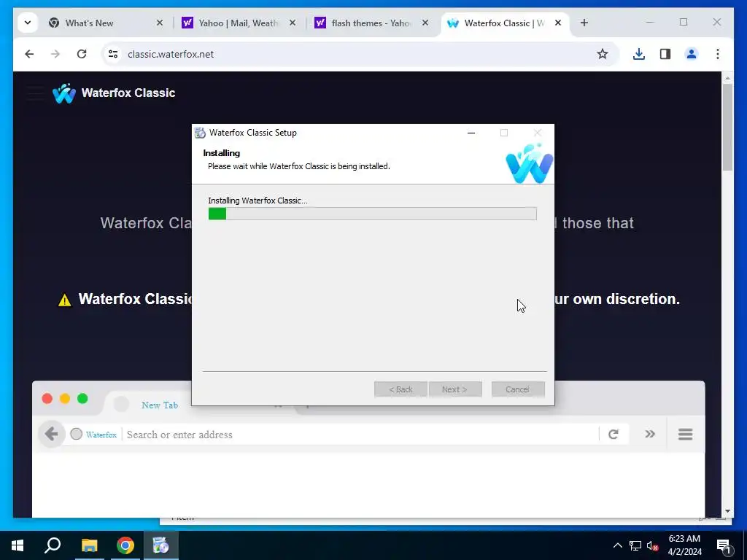
Task: Click the installer taskbar icon
Action: click(x=161, y=545)
